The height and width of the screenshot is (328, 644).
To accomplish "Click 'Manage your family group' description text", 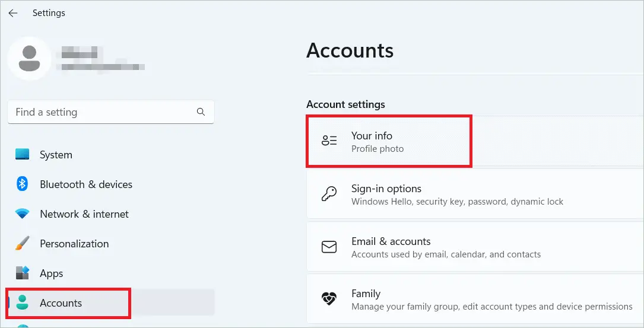I will (x=492, y=306).
